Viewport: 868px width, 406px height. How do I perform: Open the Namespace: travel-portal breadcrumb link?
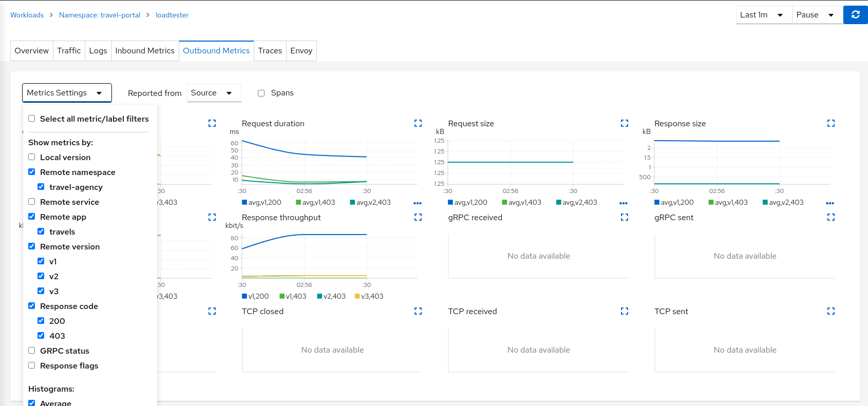[x=100, y=15]
